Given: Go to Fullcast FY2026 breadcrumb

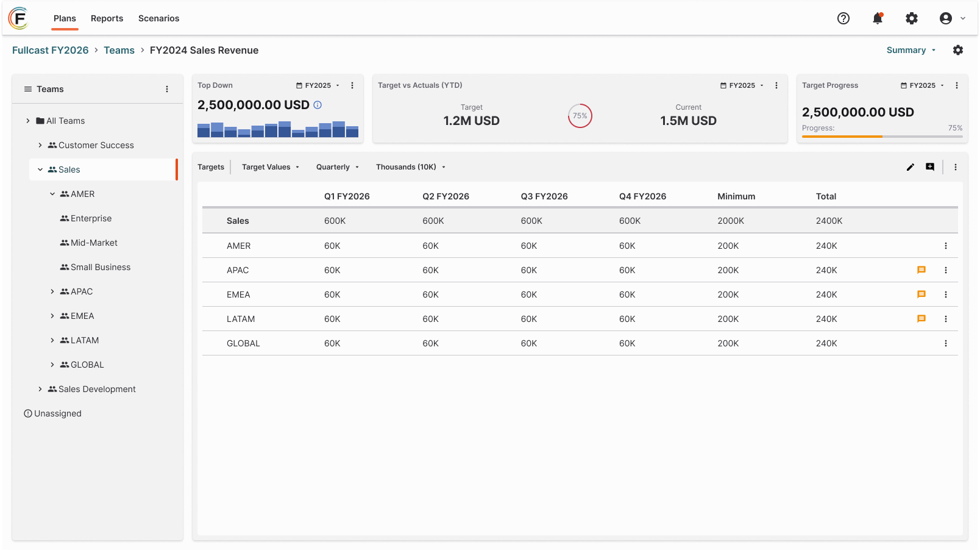Looking at the screenshot, I should click(x=51, y=50).
